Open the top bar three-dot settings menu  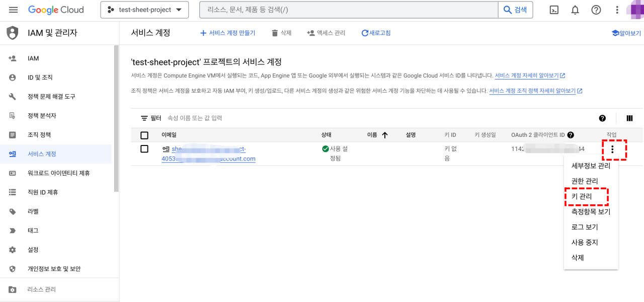point(617,10)
